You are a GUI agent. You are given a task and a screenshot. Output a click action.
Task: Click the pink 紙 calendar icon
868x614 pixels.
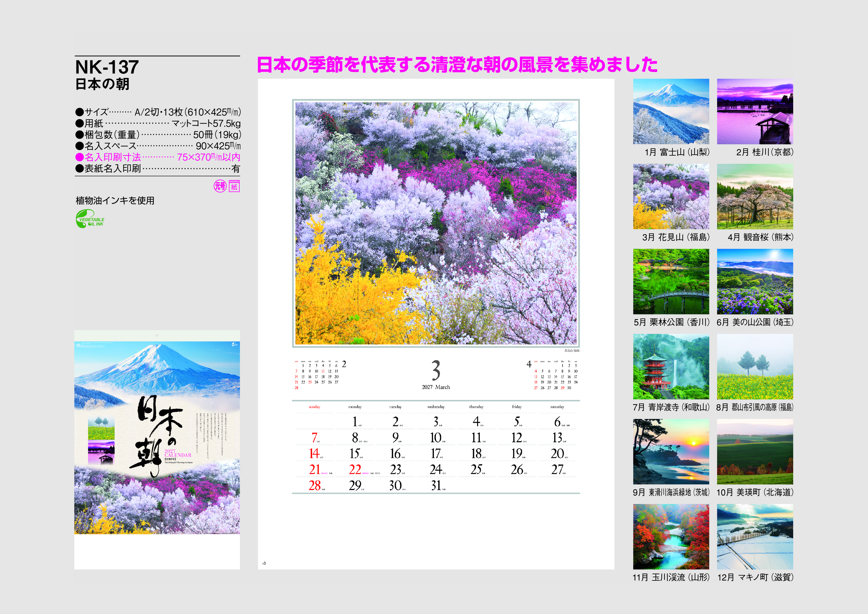pos(234,186)
